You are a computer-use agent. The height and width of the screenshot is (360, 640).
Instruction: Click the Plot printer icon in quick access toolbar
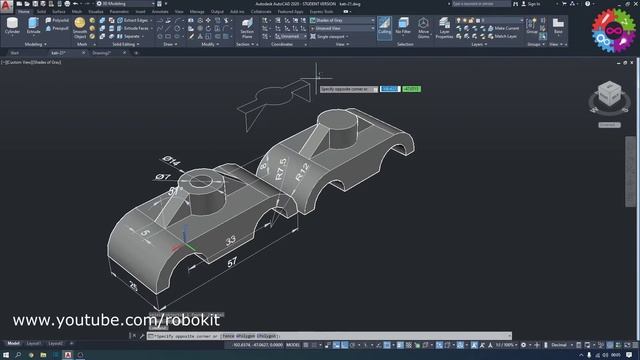67,4
